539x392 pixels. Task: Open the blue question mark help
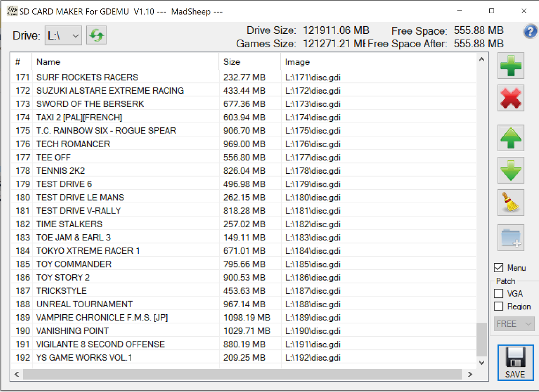531,31
